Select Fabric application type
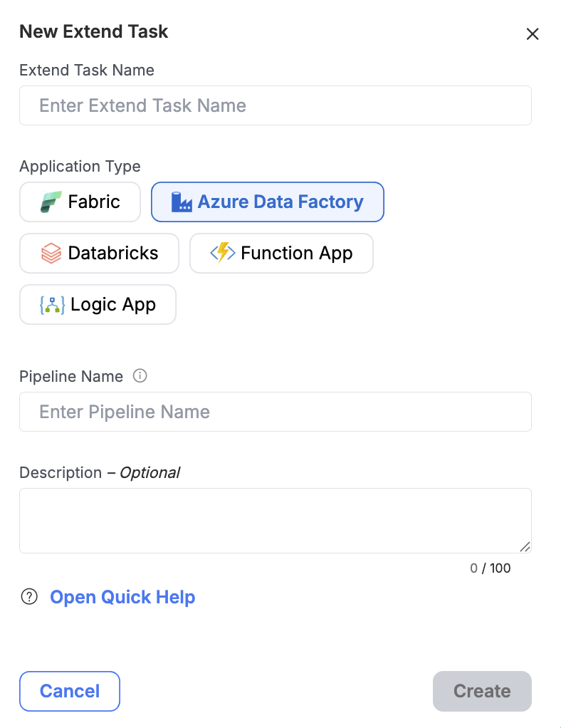561x728 pixels. click(80, 202)
